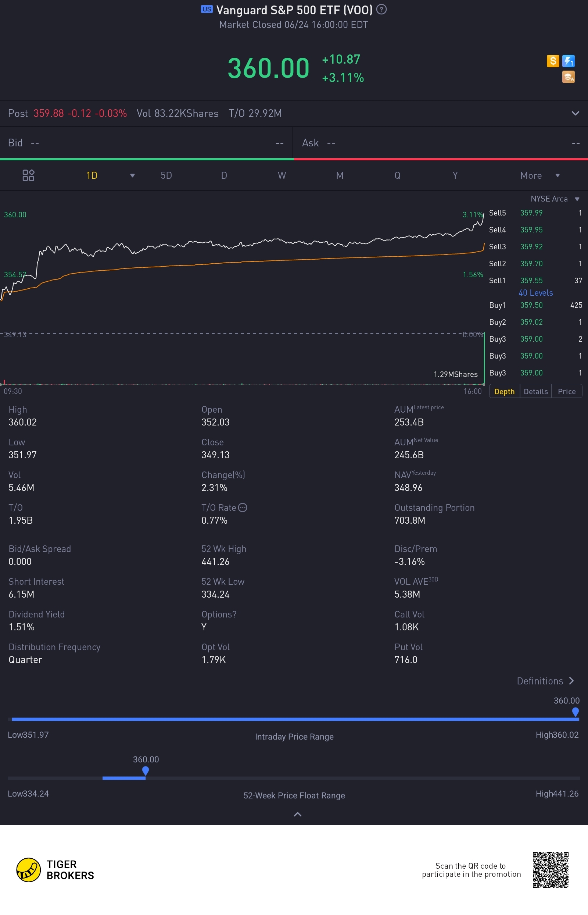Viewport: 588px width, 915px height.
Task: Tap the Put Vol value 716.0
Action: (405, 660)
